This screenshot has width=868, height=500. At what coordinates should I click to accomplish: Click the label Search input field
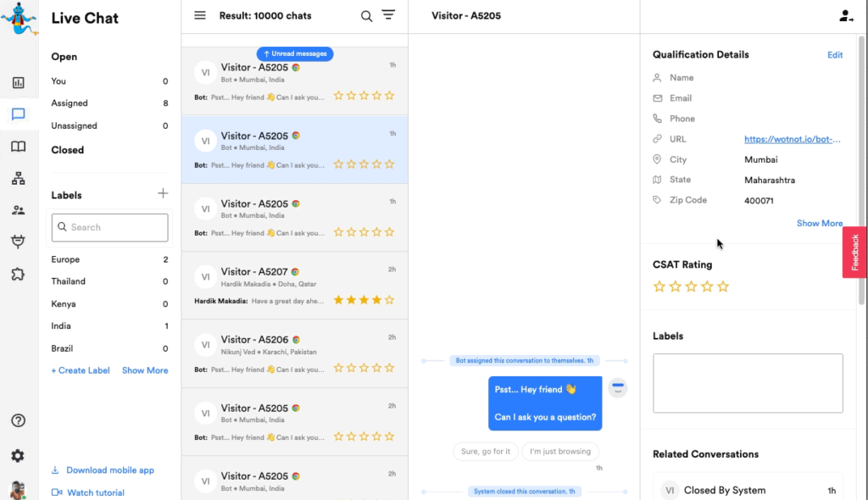110,227
